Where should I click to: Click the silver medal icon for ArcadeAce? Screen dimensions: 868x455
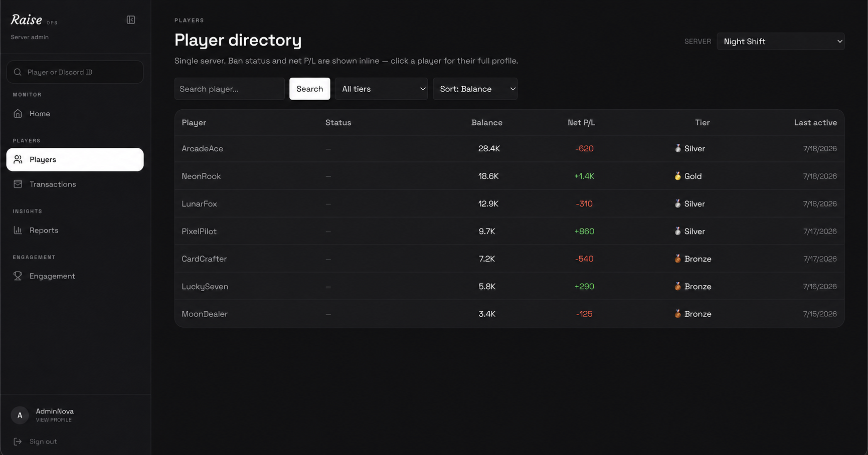tap(677, 148)
